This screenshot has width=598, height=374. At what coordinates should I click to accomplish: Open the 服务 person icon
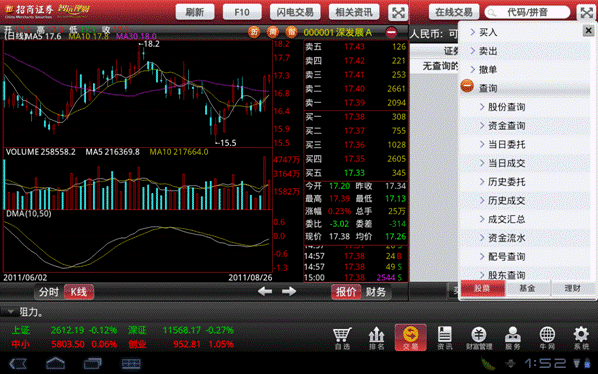click(513, 338)
